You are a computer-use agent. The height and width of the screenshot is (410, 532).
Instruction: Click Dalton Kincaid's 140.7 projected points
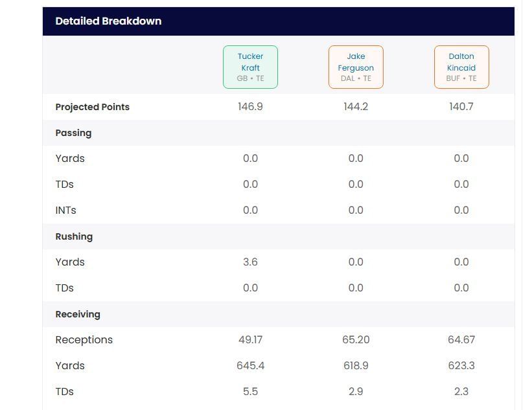(461, 107)
